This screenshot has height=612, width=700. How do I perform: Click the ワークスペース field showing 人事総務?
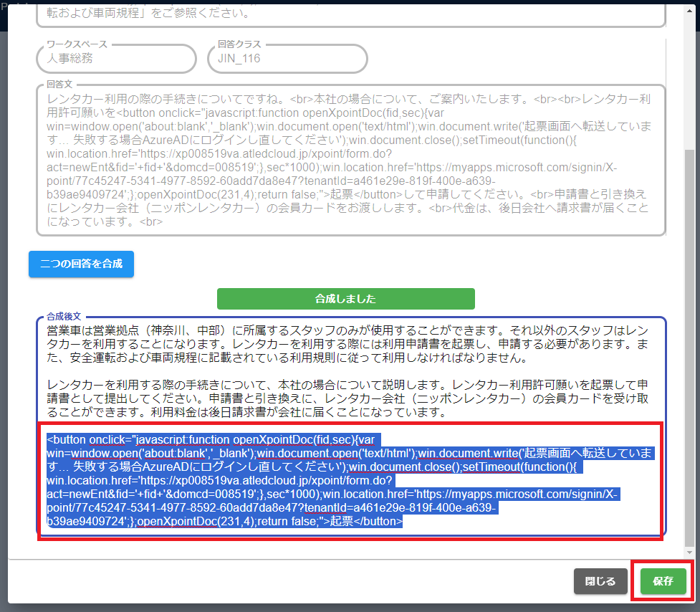coord(115,59)
